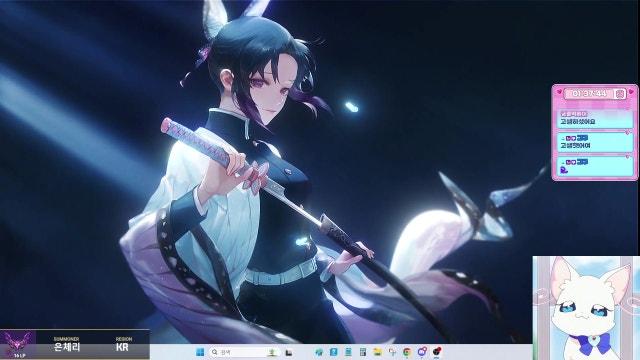Click the 01:37:44 timer in chat widget

point(589,94)
